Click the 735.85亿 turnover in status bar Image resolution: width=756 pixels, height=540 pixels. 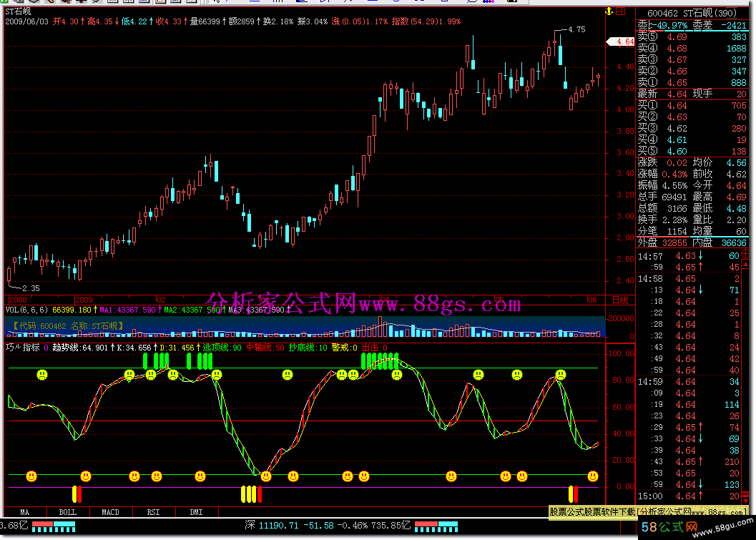[391, 525]
